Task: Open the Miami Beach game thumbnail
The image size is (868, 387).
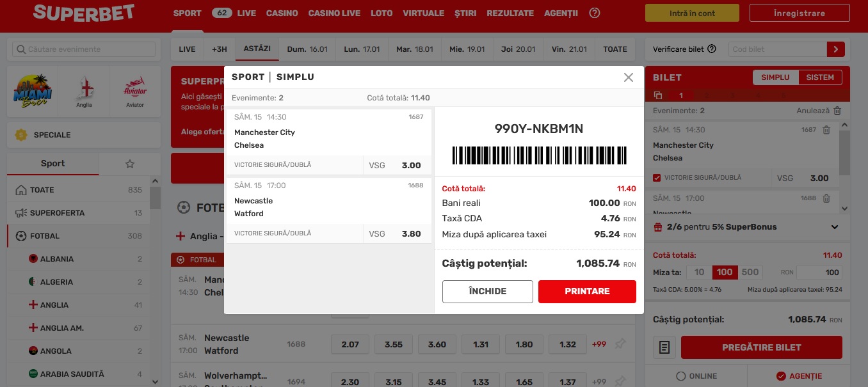Action: click(33, 91)
